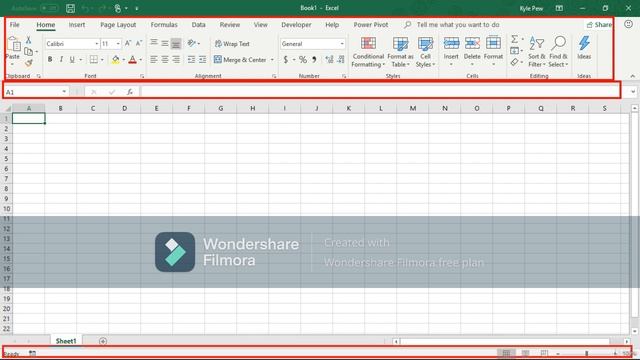Toggle Wrap Text
The height and width of the screenshot is (360, 640).
click(x=232, y=44)
